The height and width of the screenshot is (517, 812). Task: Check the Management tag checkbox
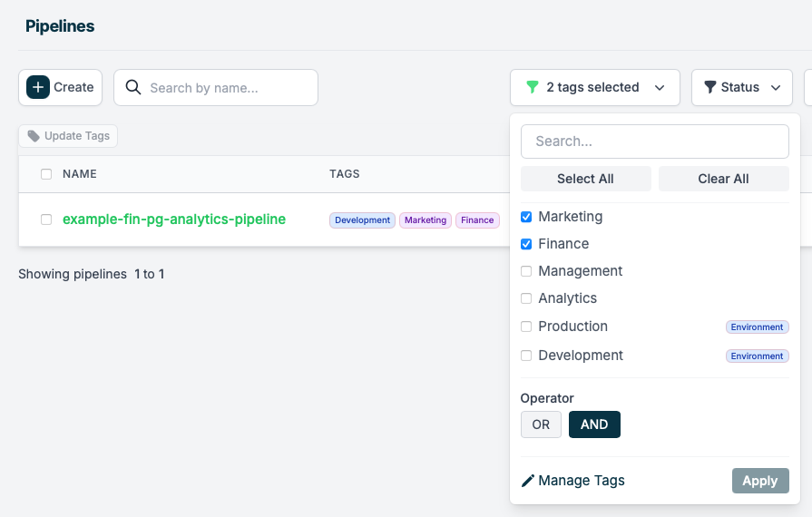coord(526,271)
